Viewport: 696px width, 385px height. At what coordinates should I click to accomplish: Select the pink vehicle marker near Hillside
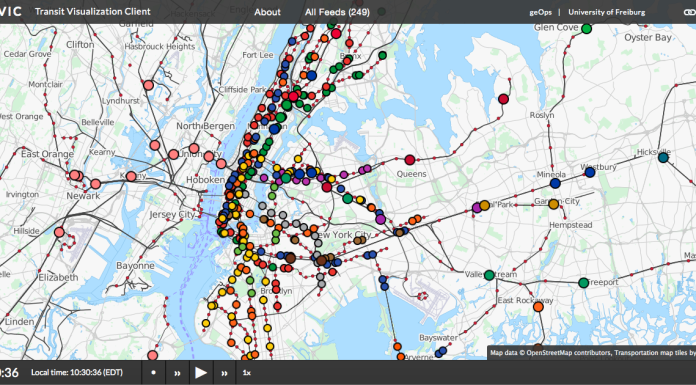tap(59, 232)
